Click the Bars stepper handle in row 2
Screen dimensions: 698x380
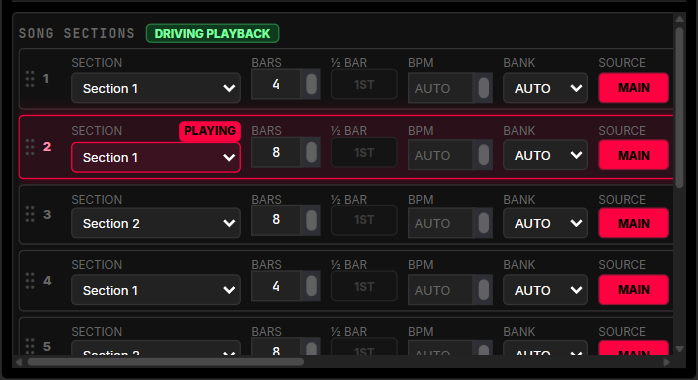311,152
